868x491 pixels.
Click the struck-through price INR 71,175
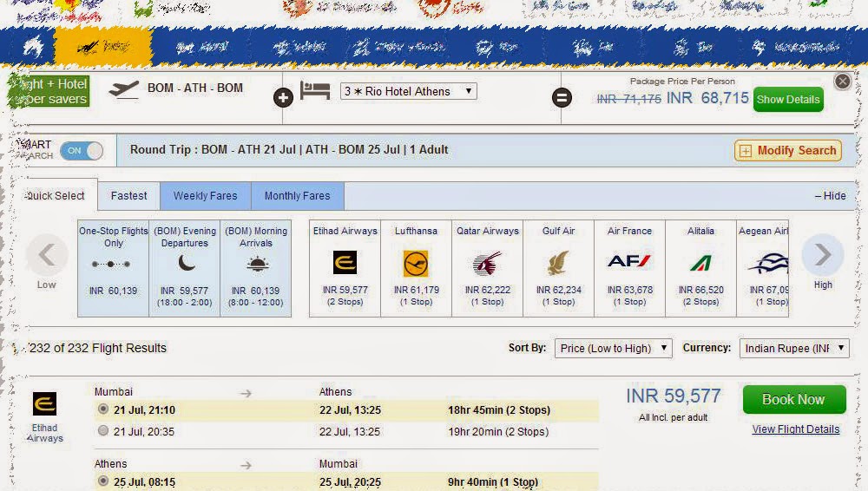tap(628, 99)
